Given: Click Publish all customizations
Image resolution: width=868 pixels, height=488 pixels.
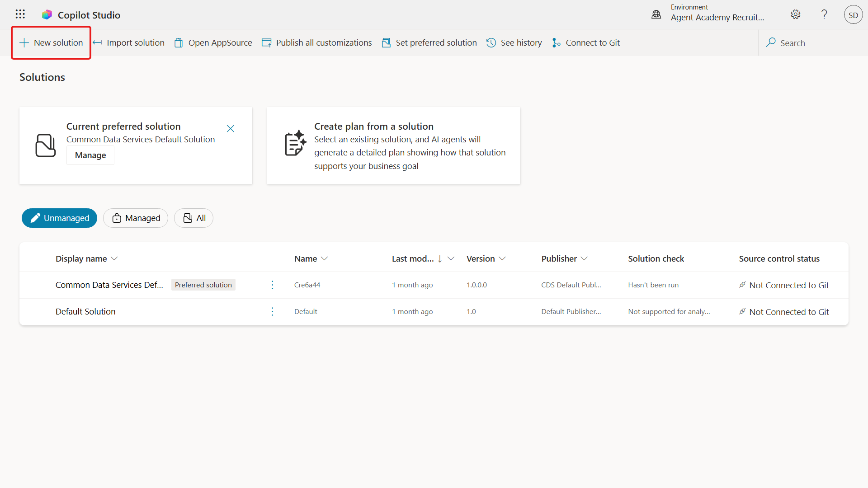Looking at the screenshot, I should (317, 42).
